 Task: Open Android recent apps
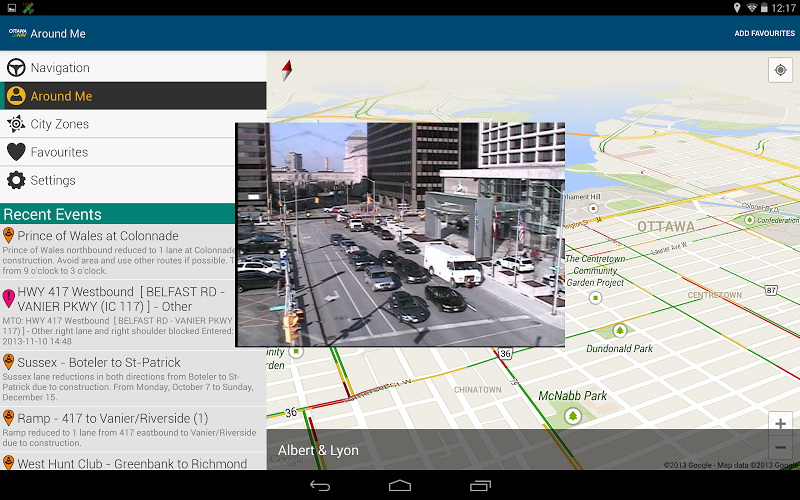(480, 485)
